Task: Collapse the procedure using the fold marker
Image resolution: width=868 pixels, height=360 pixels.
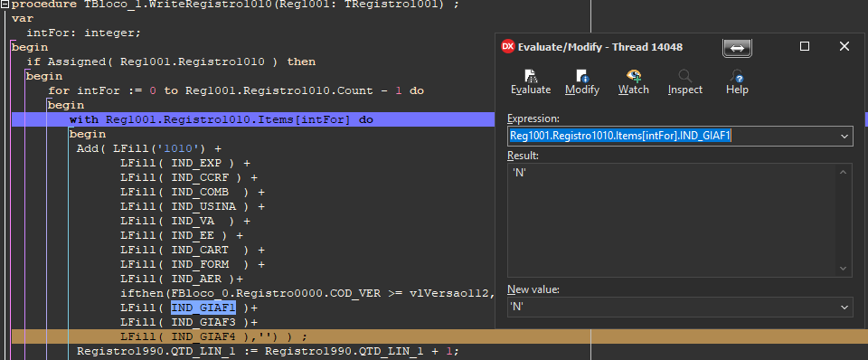Action: (5, 5)
